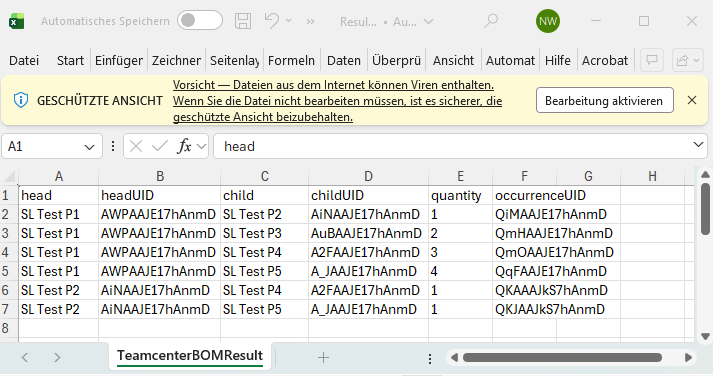713x376 pixels.
Task: Click horizontal scrollbar left arrow
Action: pos(454,358)
